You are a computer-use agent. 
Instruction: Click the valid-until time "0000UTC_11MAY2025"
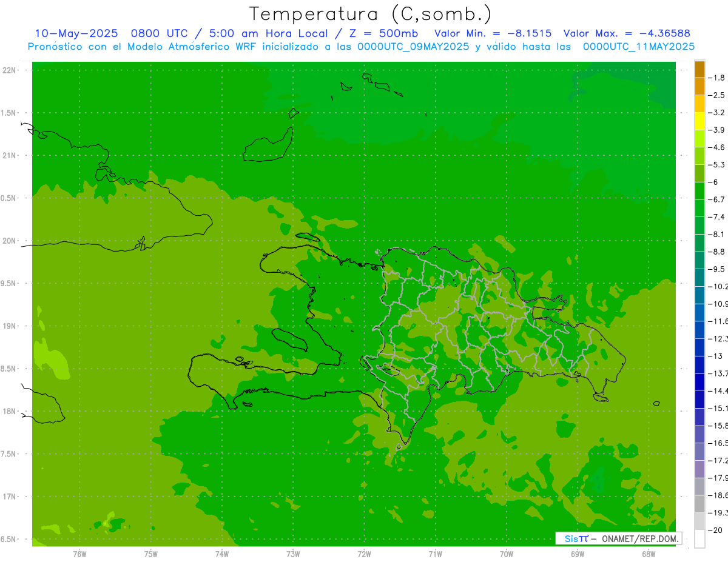(x=638, y=46)
